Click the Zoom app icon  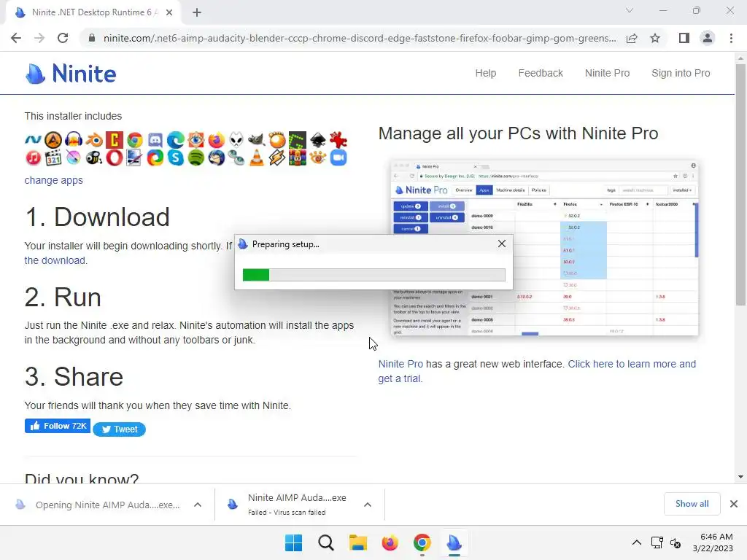[x=338, y=157]
